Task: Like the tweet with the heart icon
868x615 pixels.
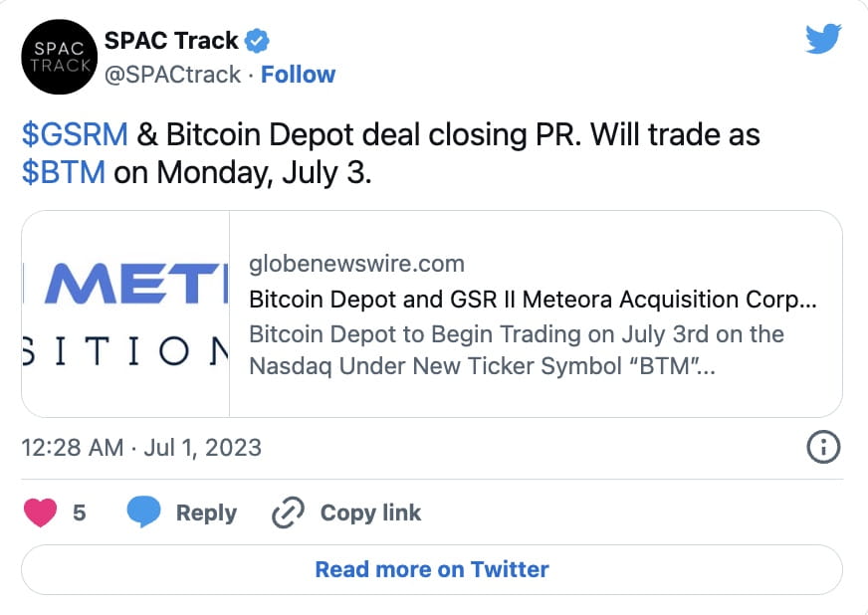Action: [39, 512]
